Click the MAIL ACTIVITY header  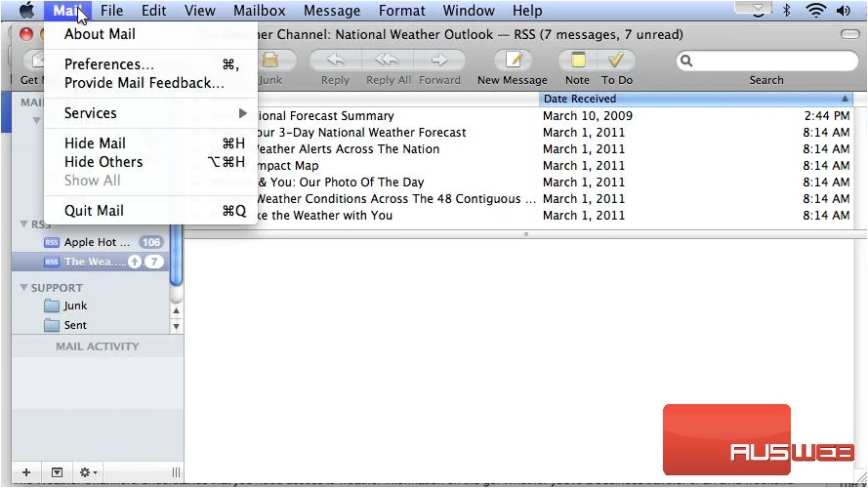tap(98, 346)
